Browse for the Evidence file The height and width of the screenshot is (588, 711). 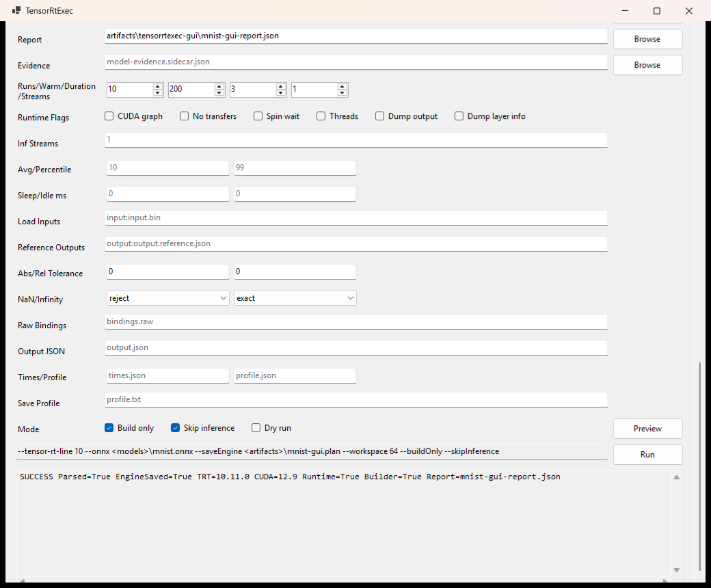647,65
